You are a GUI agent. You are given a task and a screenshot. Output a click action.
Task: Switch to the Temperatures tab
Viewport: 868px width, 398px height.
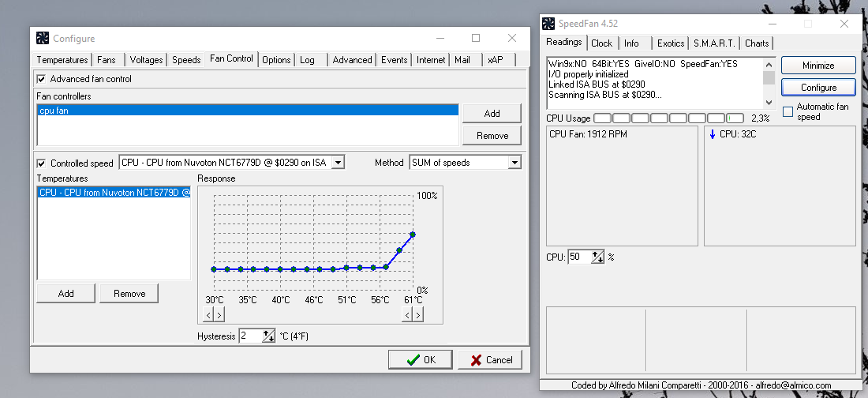62,60
